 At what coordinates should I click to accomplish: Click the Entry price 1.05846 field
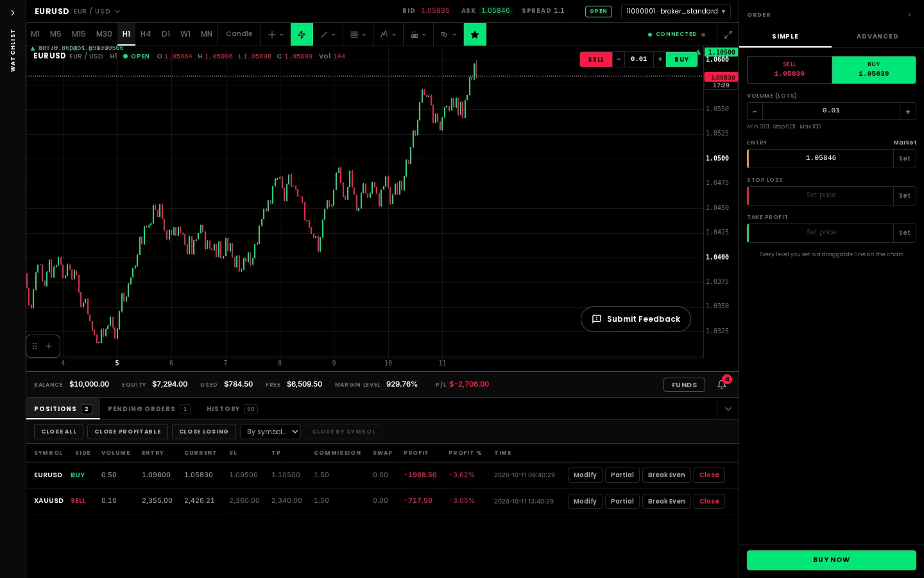tap(821, 158)
